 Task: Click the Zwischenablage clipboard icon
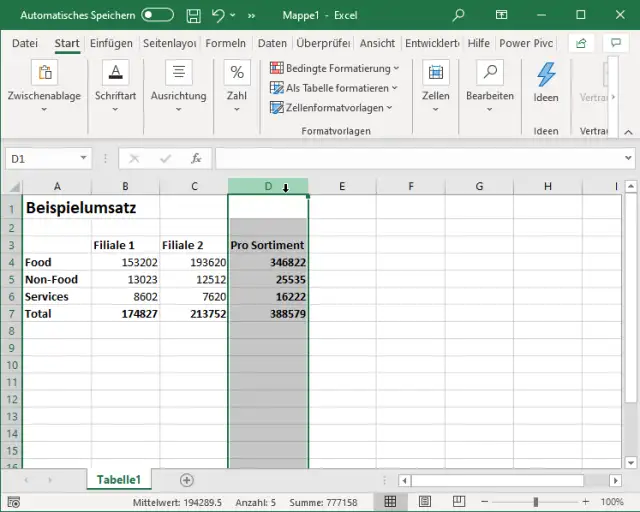44,74
